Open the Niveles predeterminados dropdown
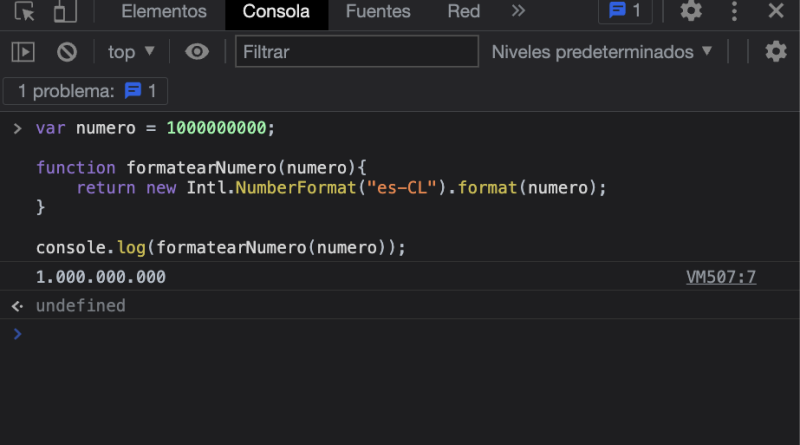 click(602, 52)
